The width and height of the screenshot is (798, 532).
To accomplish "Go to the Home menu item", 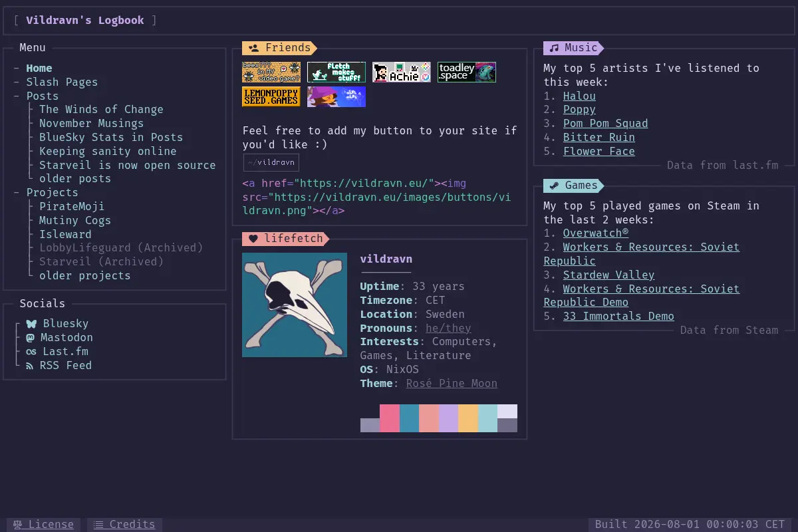I will pos(39,68).
